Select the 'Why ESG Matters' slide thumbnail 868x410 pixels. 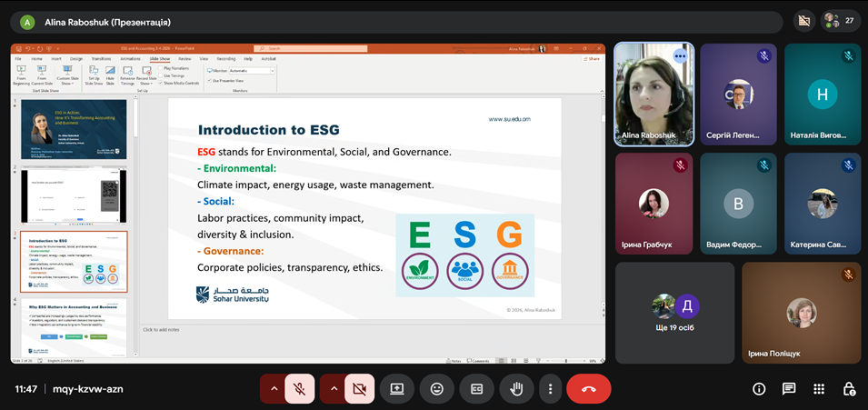[74, 327]
